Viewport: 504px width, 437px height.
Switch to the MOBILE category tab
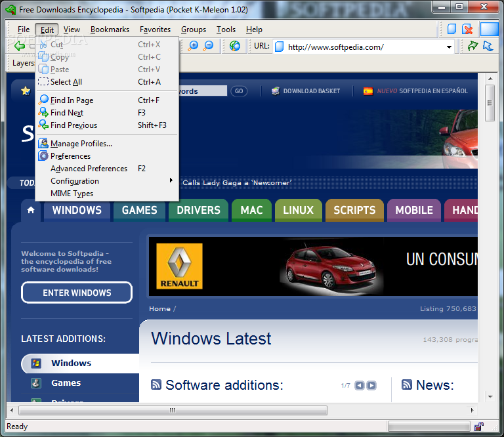[414, 210]
